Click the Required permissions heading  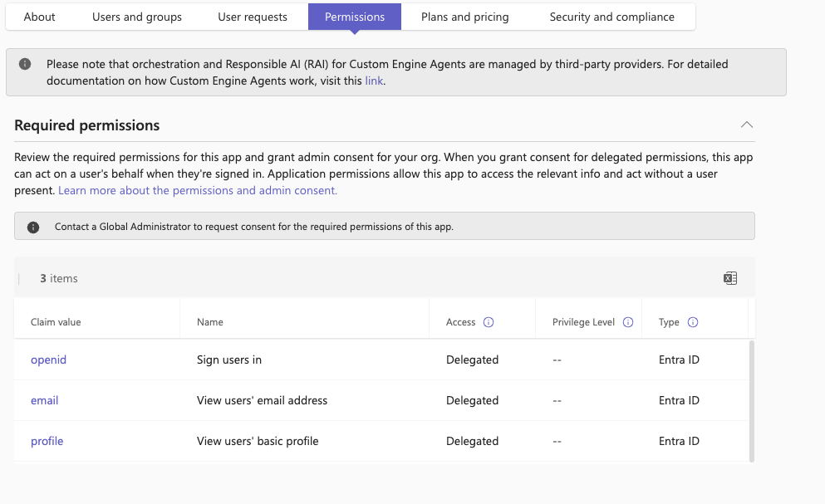click(86, 125)
